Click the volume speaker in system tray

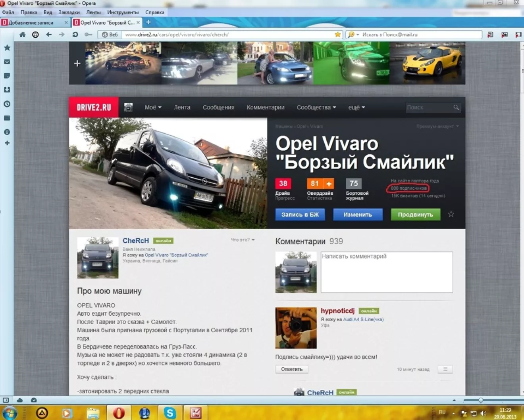point(483,413)
